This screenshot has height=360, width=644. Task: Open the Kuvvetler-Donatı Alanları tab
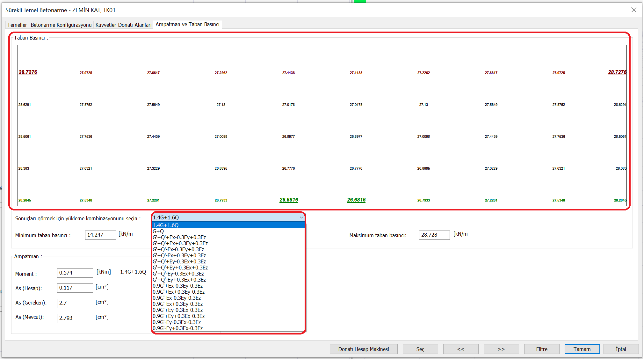[x=123, y=25]
